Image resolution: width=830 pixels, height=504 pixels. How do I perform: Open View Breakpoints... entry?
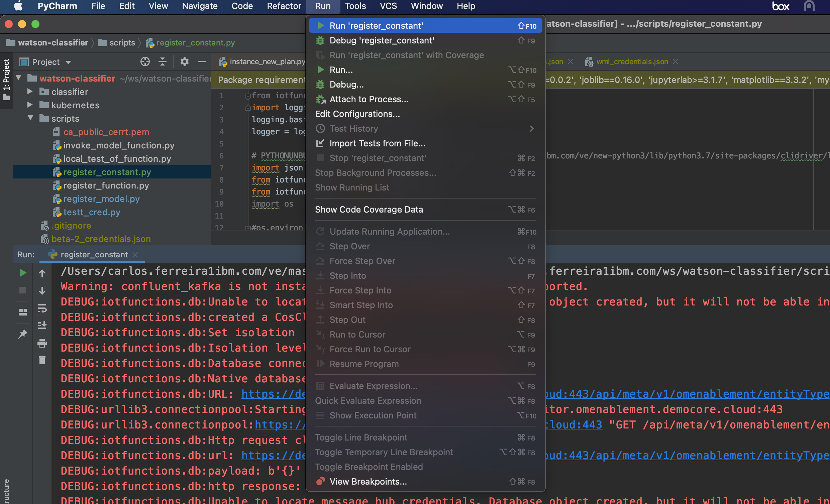point(425,482)
